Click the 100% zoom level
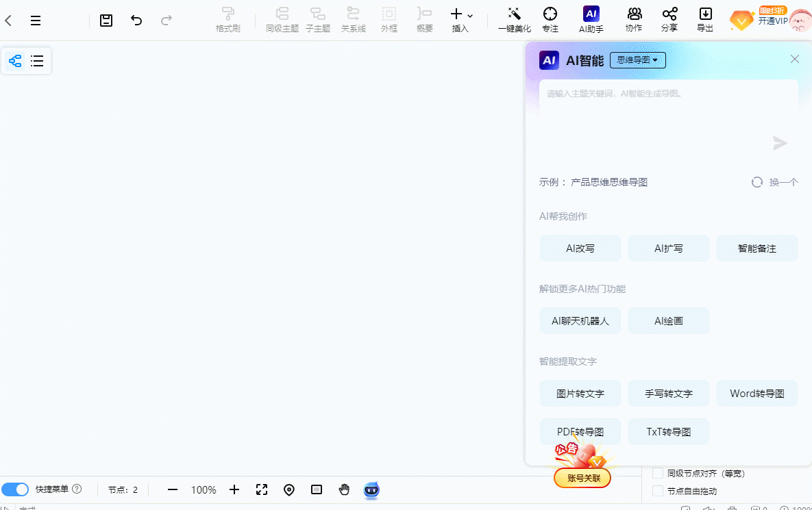Screen dimensions: 812x510 (204, 490)
